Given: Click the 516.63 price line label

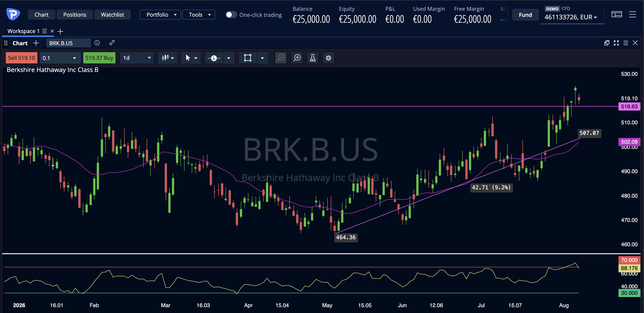Looking at the screenshot, I should point(629,106).
